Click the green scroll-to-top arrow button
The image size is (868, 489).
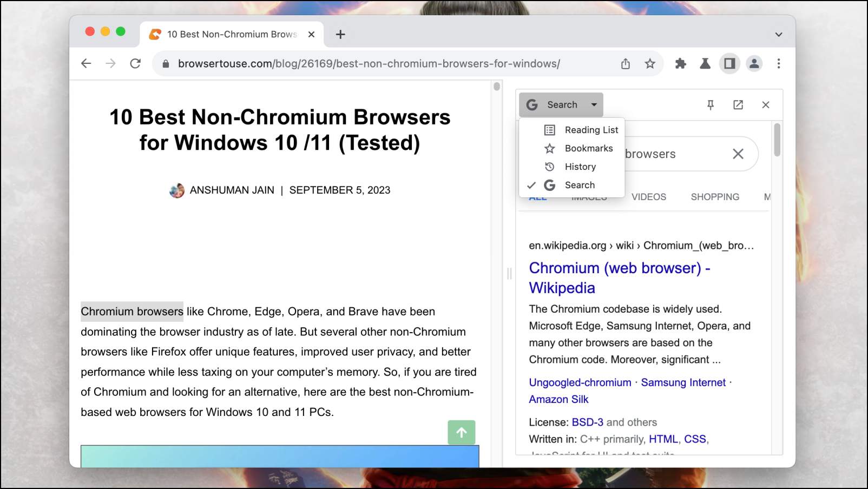pyautogui.click(x=462, y=433)
